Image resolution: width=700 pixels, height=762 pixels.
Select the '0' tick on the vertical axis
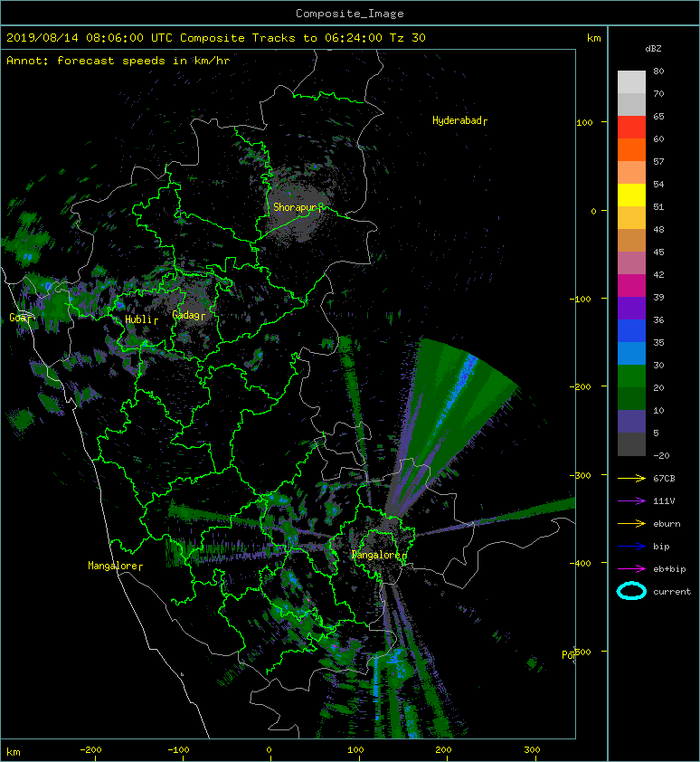tap(593, 211)
